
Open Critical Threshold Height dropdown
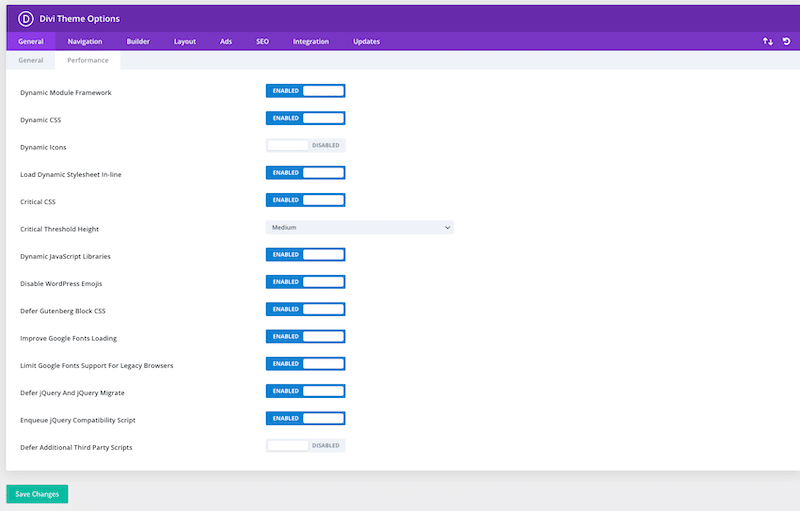point(359,227)
